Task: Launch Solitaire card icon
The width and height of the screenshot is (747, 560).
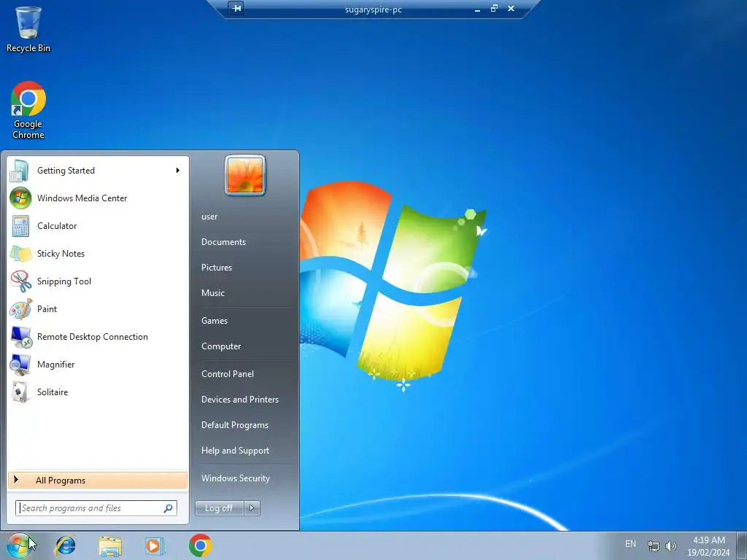Action: tap(20, 392)
